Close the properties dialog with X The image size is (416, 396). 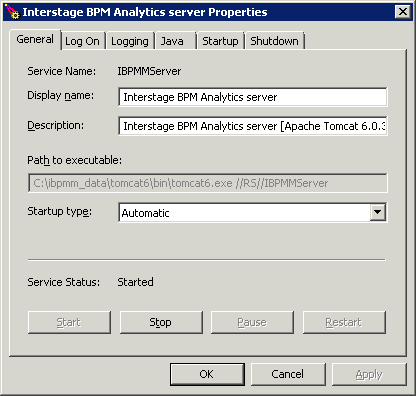click(x=403, y=12)
